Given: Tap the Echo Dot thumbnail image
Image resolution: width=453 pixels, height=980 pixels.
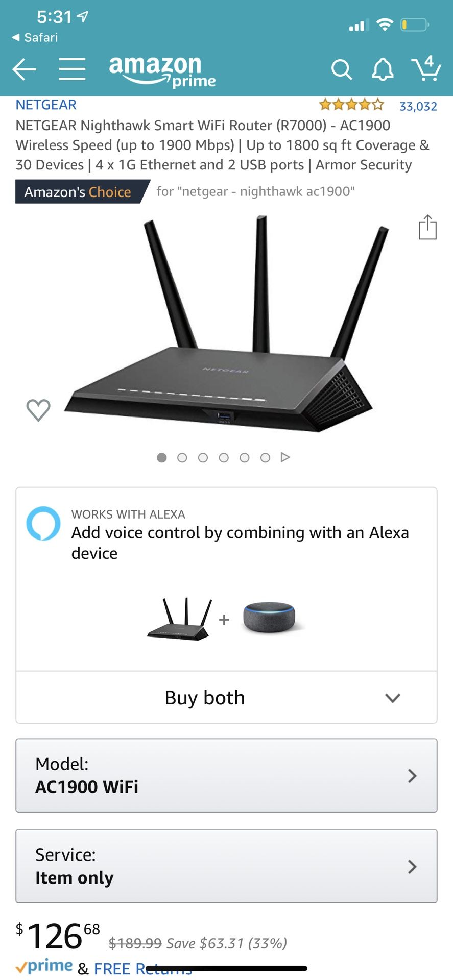Looking at the screenshot, I should coord(269,618).
